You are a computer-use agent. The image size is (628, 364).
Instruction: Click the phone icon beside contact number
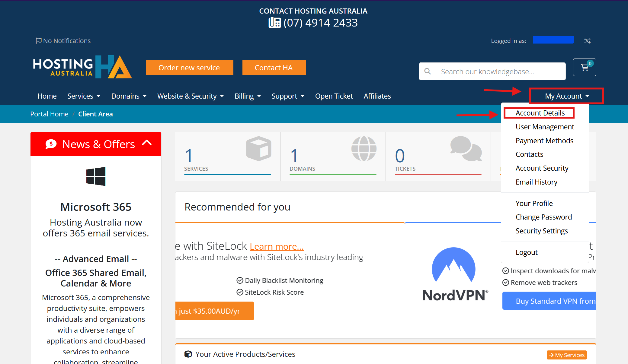[275, 23]
